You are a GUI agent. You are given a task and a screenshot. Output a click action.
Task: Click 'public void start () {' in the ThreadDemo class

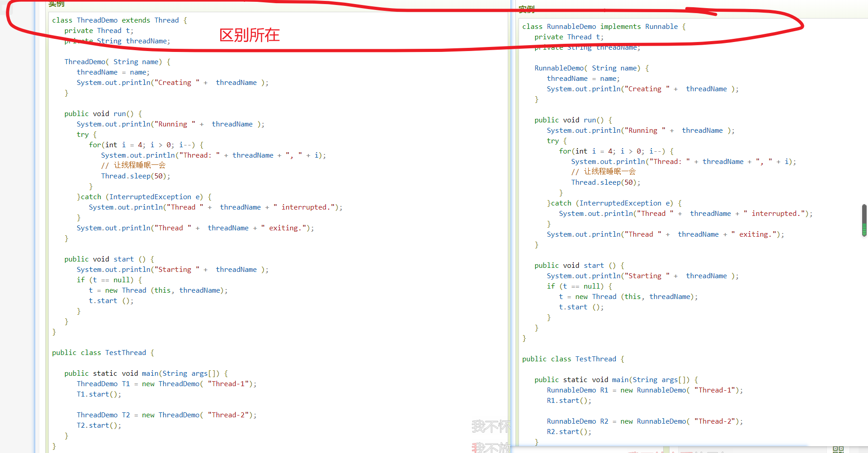[109, 259]
